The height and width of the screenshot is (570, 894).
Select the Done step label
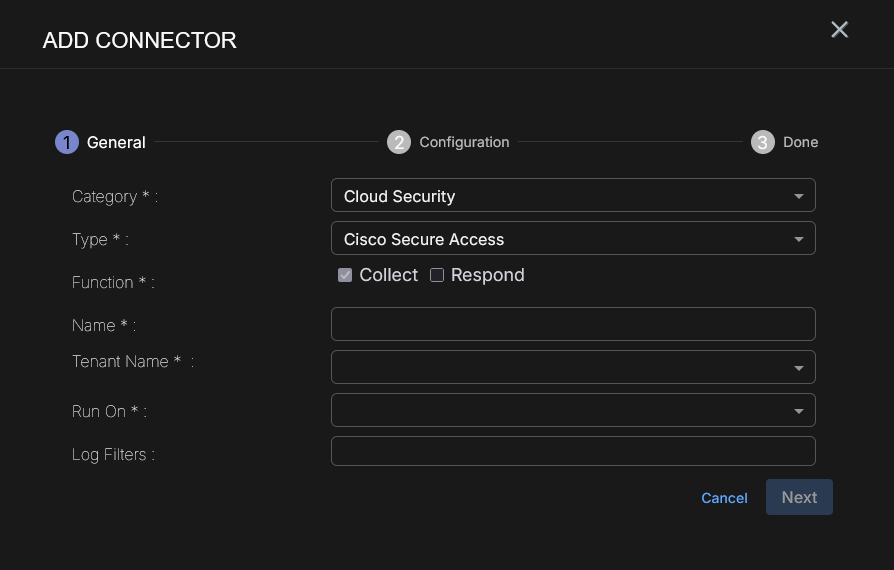[x=800, y=142]
